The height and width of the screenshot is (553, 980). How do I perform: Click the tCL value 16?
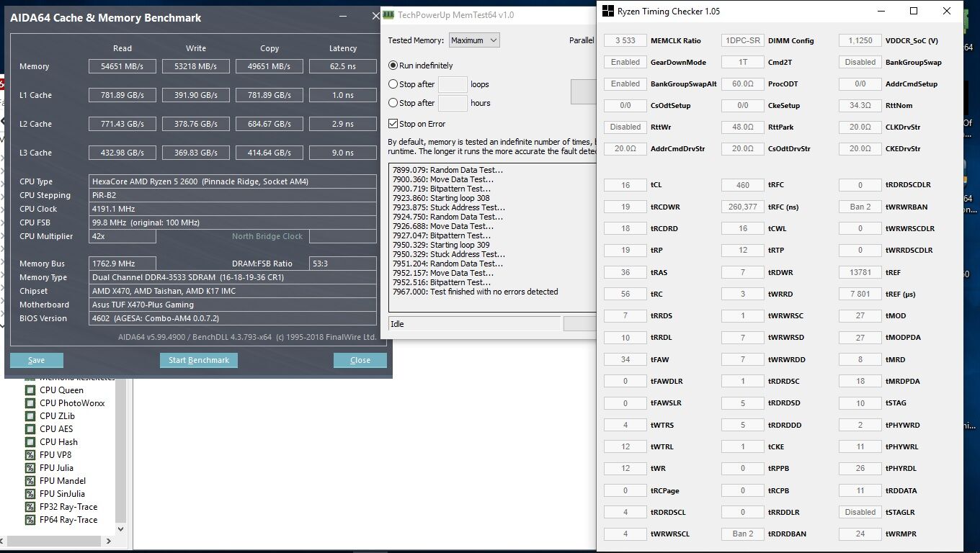click(625, 185)
